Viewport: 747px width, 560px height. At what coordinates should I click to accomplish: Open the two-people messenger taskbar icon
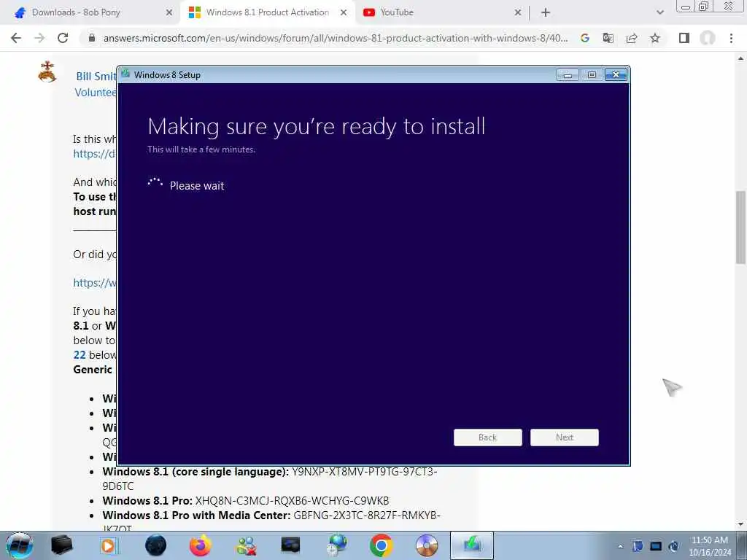point(246,545)
